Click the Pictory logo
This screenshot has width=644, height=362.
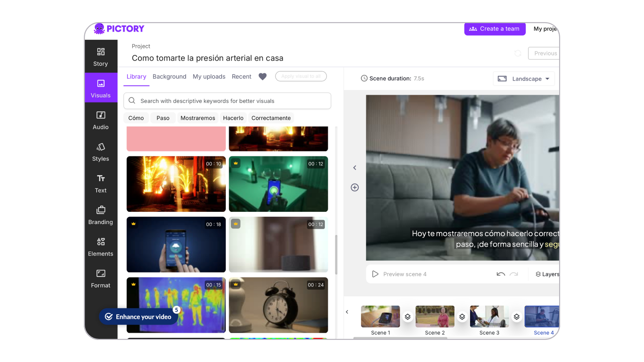coord(119,29)
